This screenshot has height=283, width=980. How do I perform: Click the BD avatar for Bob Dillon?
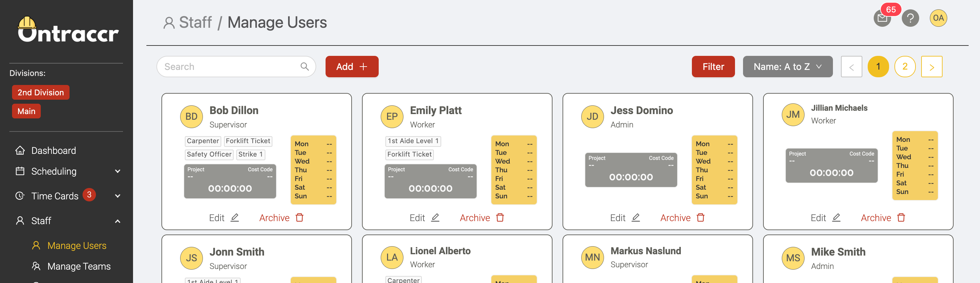point(192,116)
